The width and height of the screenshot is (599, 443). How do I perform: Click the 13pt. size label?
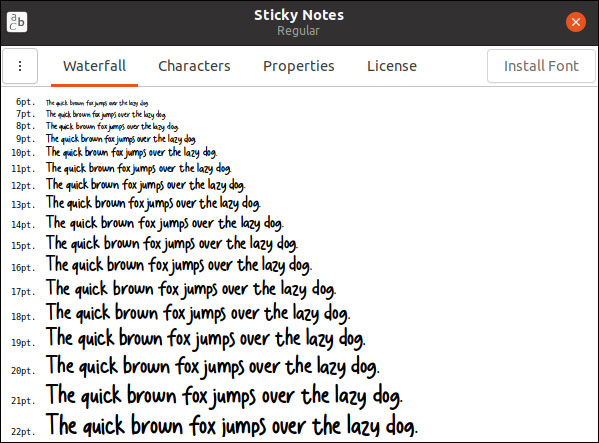tap(23, 205)
